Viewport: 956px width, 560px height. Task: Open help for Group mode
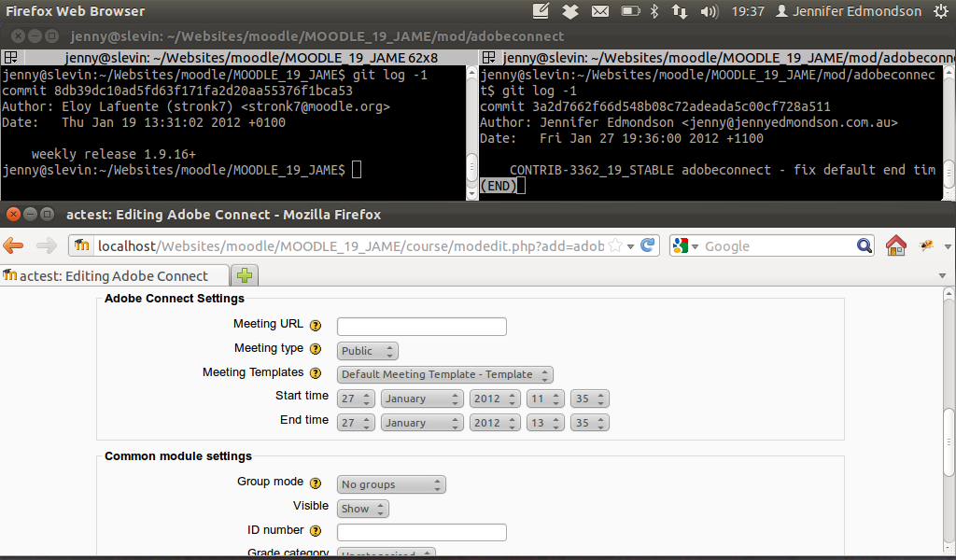[x=316, y=483]
